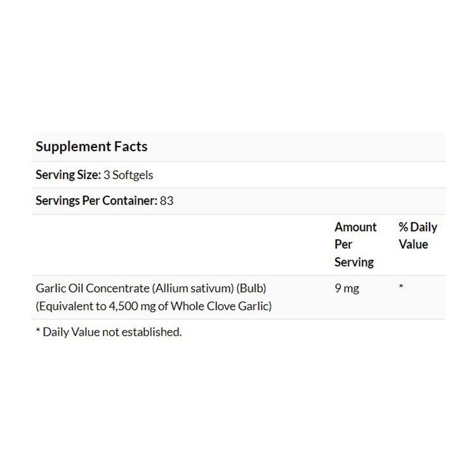
Task: Click the number 83 servings value
Action: (167, 201)
